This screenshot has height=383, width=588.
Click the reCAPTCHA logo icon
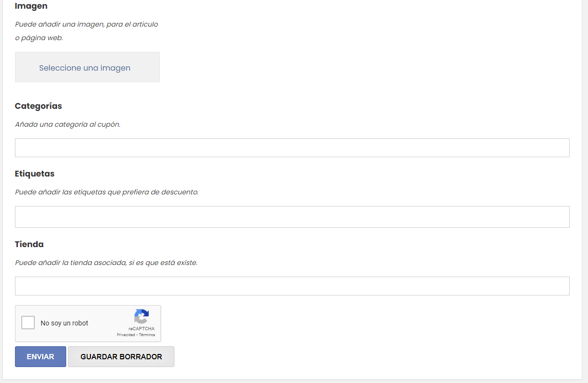click(141, 317)
